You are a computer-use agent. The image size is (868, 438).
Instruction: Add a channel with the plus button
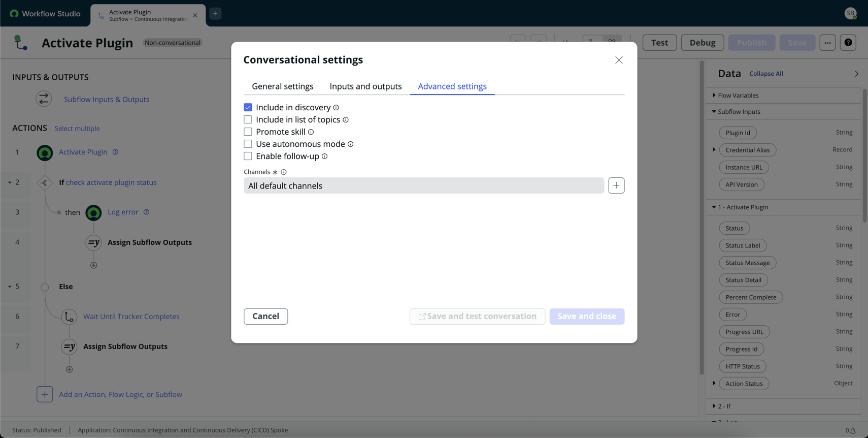pyautogui.click(x=616, y=185)
